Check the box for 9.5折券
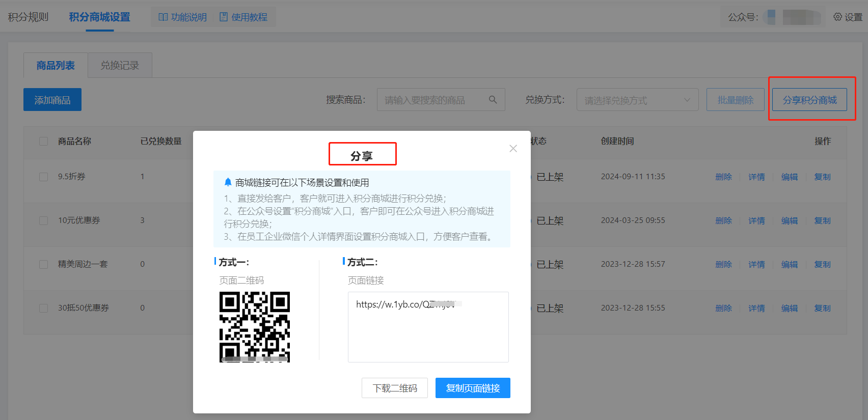This screenshot has height=420, width=868. pos(44,177)
